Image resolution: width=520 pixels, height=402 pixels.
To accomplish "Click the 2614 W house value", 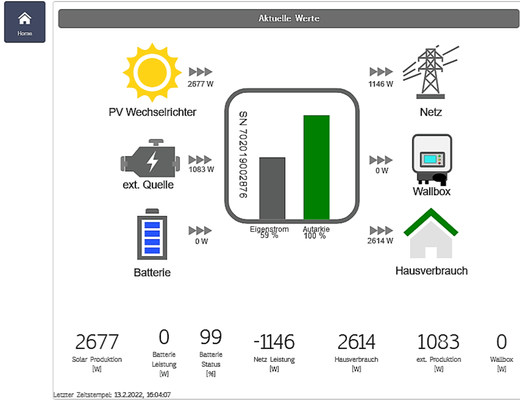I will [380, 241].
